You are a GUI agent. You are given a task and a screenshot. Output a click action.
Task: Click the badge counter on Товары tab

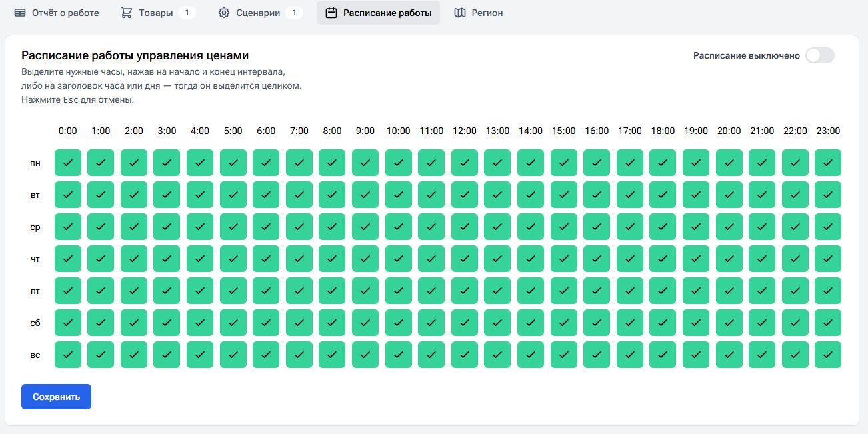click(x=187, y=13)
